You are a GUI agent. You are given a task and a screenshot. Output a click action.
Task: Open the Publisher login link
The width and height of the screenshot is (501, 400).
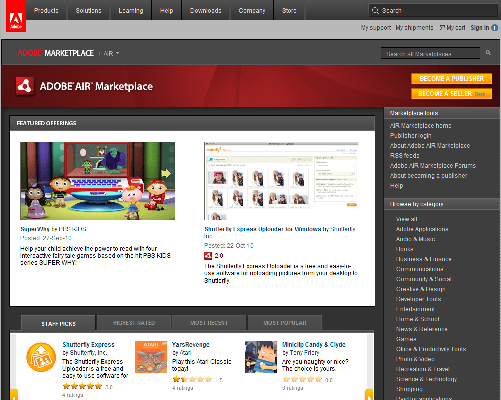point(411,136)
